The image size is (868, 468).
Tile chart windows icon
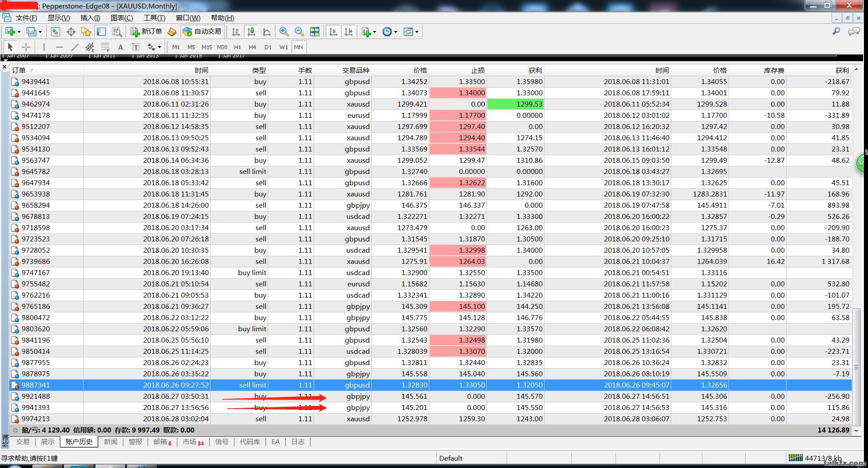(x=315, y=31)
